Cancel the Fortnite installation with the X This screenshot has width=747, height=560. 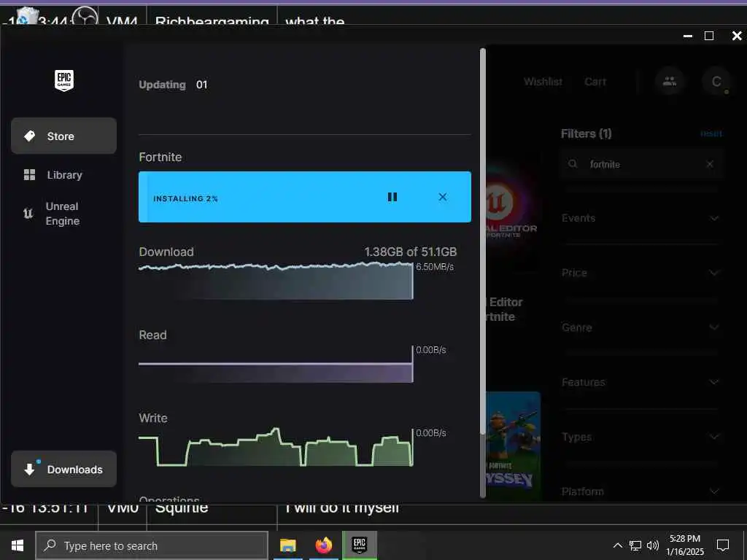click(x=443, y=197)
